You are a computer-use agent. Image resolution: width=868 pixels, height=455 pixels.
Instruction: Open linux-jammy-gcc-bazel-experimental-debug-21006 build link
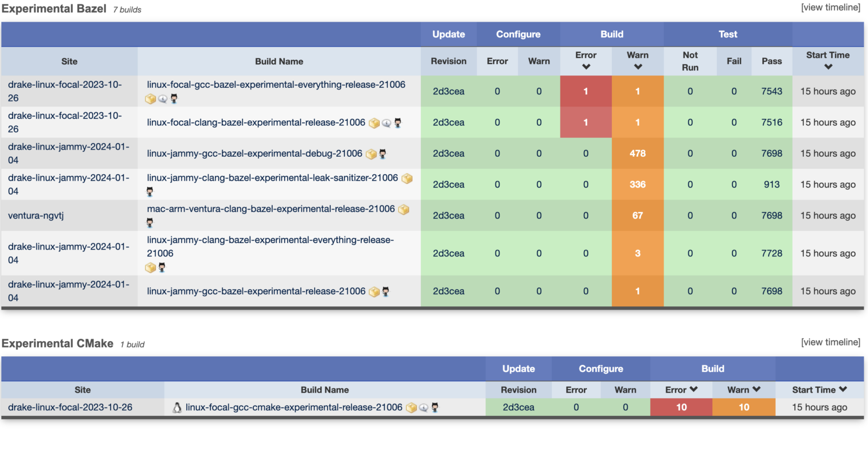(x=254, y=154)
